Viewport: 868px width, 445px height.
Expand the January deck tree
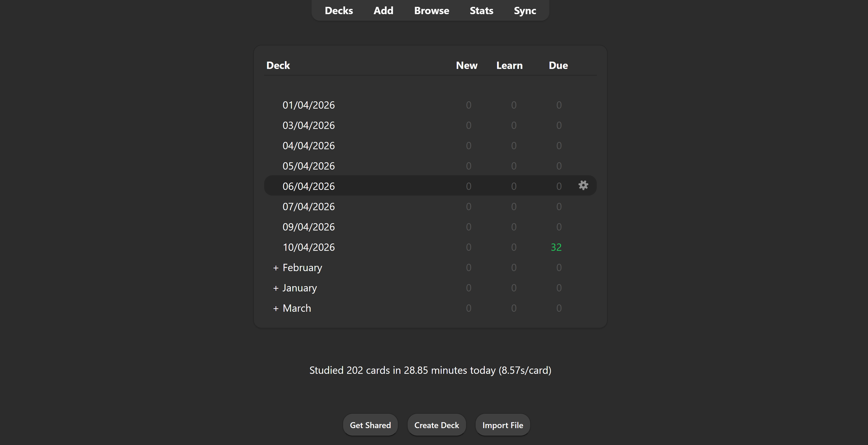pos(276,288)
